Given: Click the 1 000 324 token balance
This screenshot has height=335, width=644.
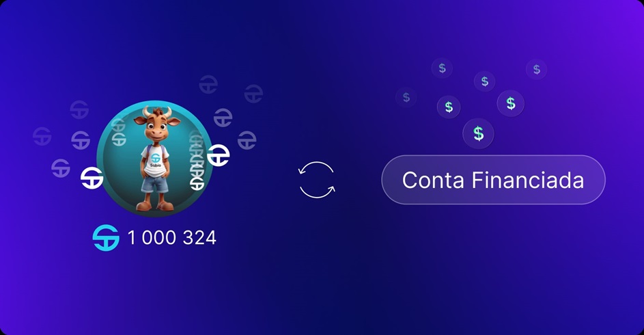Looking at the screenshot, I should click(x=171, y=238).
